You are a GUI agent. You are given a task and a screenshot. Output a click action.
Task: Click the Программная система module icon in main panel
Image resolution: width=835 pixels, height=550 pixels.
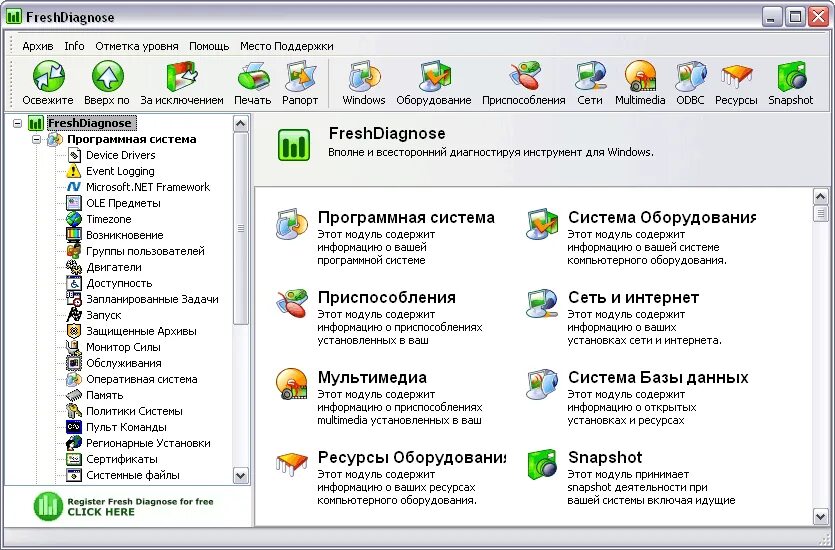tap(292, 224)
